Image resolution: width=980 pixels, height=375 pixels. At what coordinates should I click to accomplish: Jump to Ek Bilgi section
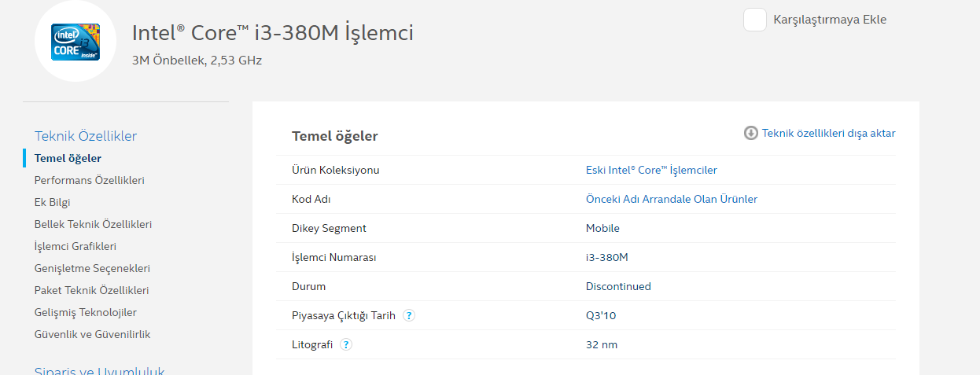coord(52,202)
